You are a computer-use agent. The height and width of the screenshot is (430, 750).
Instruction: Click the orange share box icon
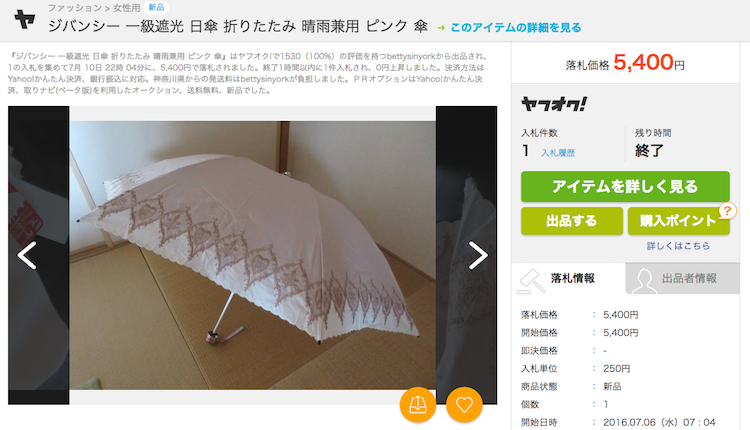point(418,405)
